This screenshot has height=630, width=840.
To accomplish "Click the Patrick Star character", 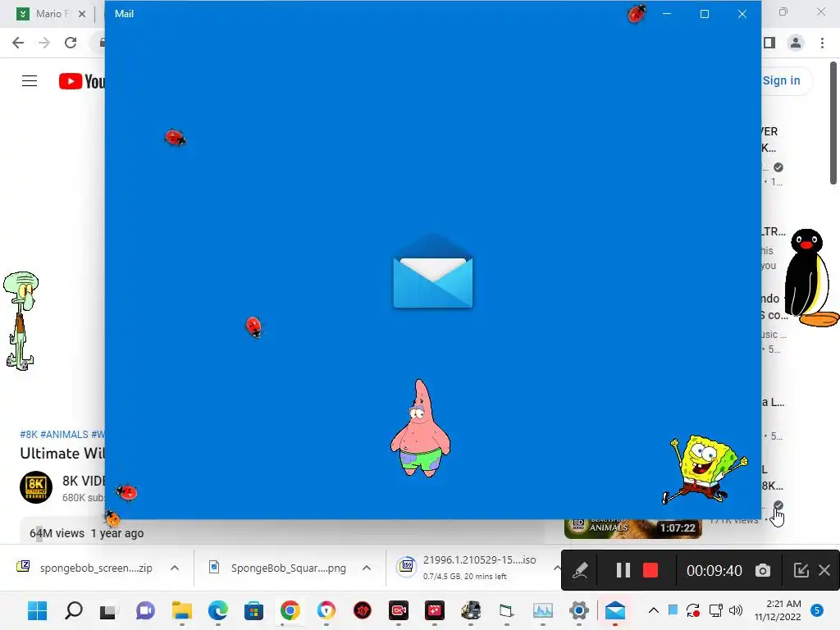I will [x=421, y=428].
